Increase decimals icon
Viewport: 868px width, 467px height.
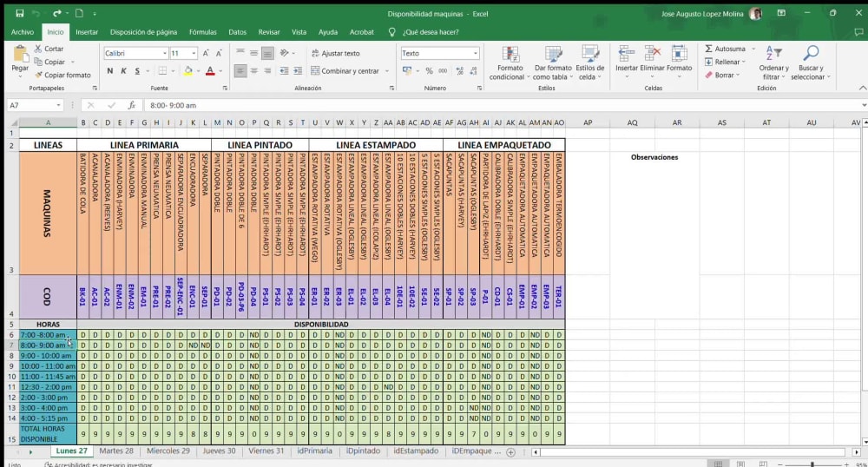coord(459,71)
